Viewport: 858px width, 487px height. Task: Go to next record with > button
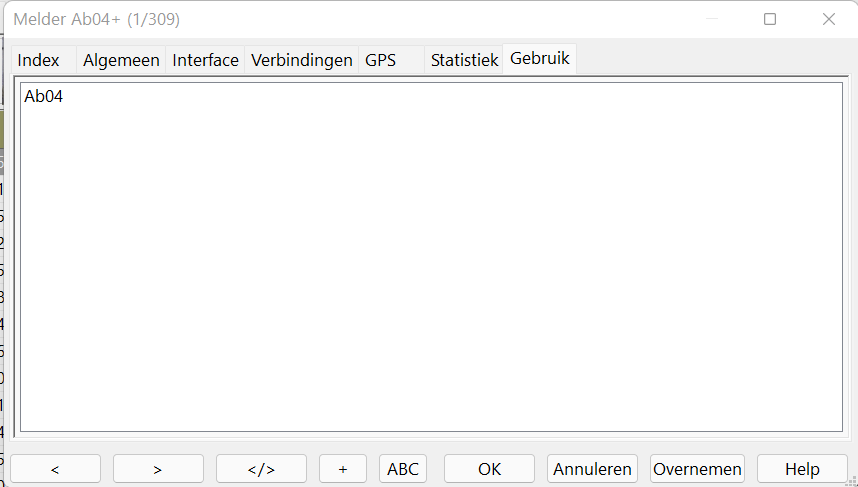click(158, 469)
